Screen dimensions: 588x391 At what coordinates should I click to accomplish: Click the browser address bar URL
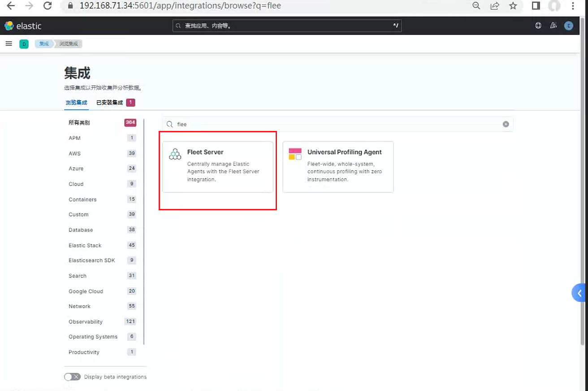pos(181,6)
